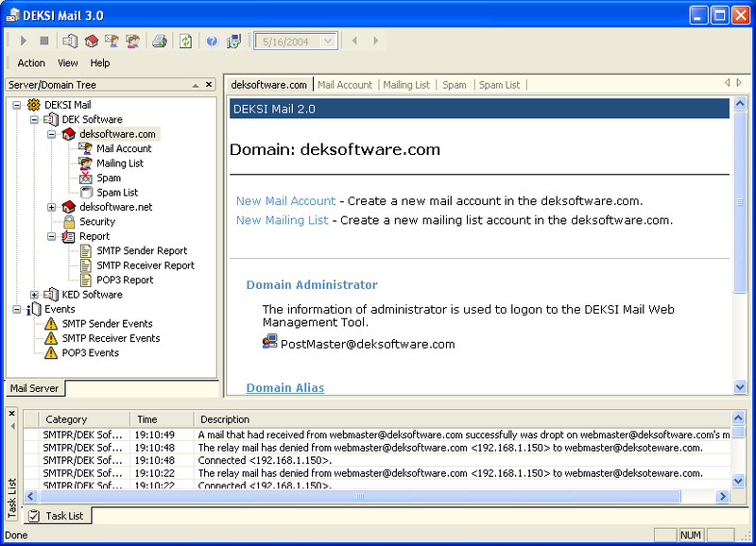Go to next date with right arrow
The height and width of the screenshot is (546, 756).
[375, 41]
